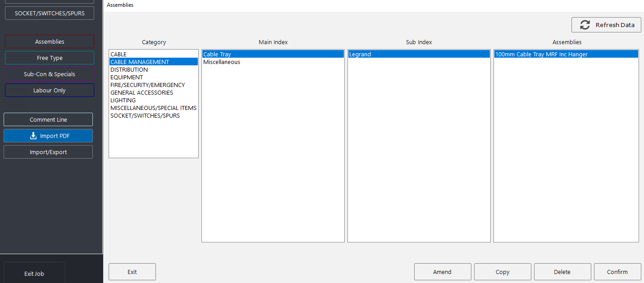Confirm the assembly selection

click(617, 272)
